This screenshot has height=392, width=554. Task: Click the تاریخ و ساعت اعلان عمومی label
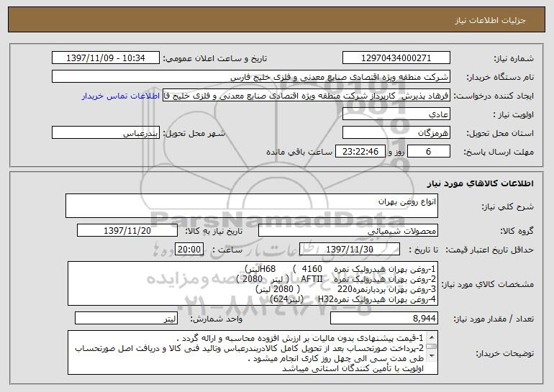coord(215,59)
